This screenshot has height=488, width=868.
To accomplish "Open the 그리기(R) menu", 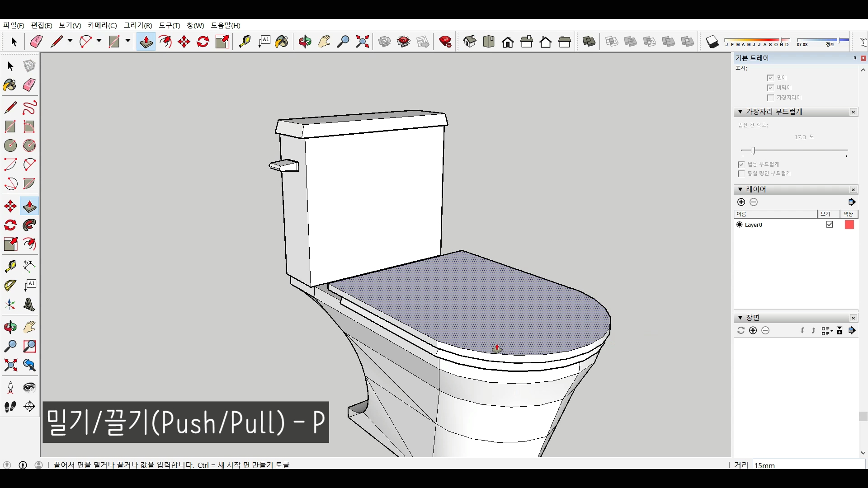I will coord(138,25).
